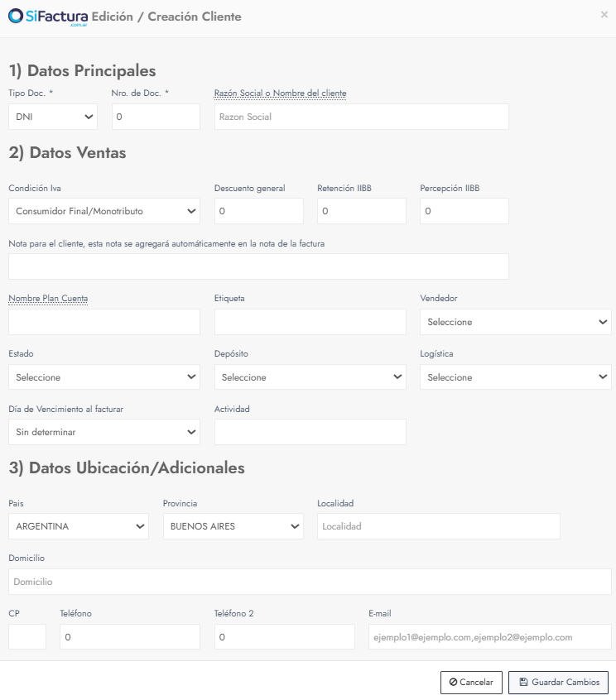
Task: Click the Razon Social input field
Action: click(361, 117)
